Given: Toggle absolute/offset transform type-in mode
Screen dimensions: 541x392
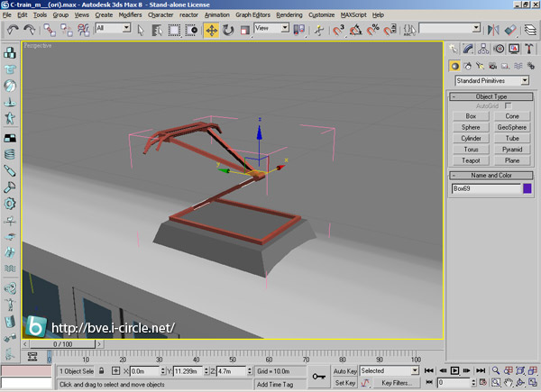Looking at the screenshot, I should pyautogui.click(x=115, y=370).
